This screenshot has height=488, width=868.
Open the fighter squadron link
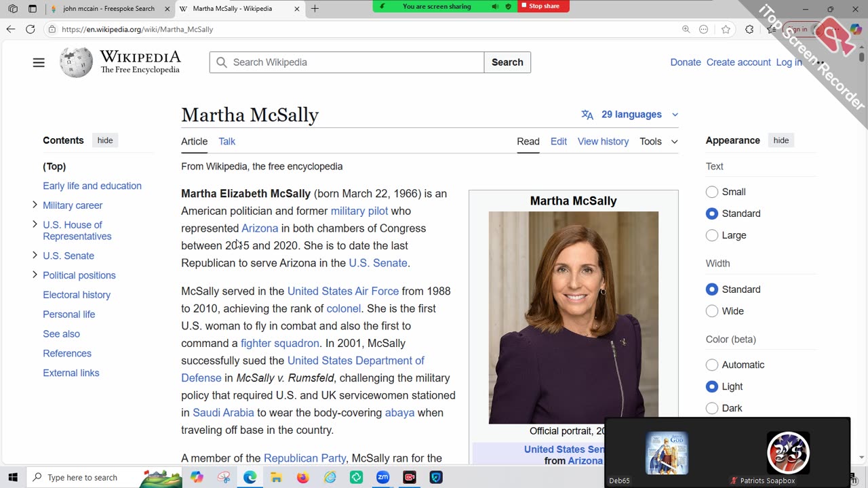(x=280, y=343)
